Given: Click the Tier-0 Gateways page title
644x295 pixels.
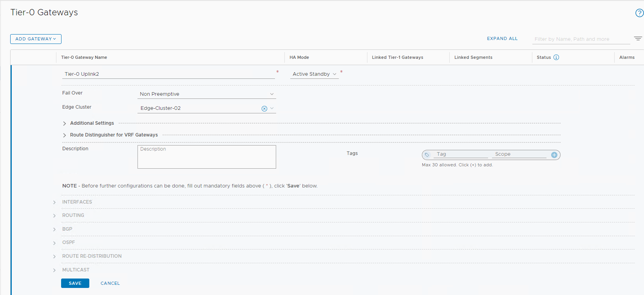Looking at the screenshot, I should (44, 13).
